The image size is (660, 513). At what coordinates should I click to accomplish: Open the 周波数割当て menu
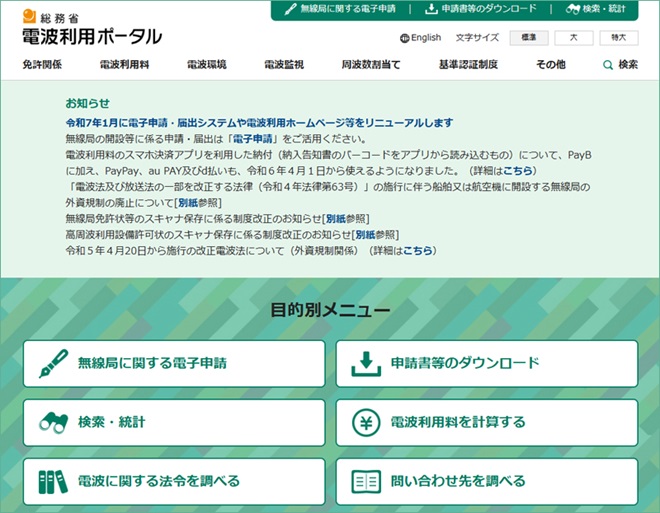click(x=371, y=65)
